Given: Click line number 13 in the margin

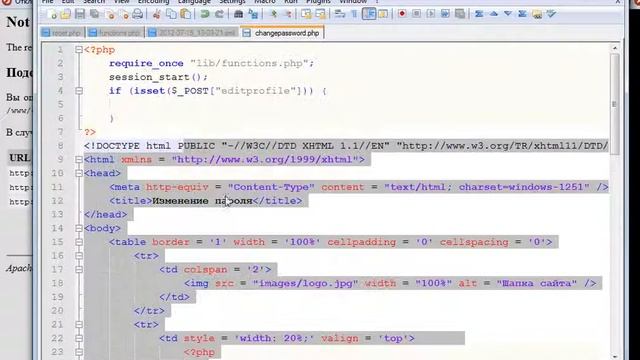Looking at the screenshot, I should click(x=58, y=214).
